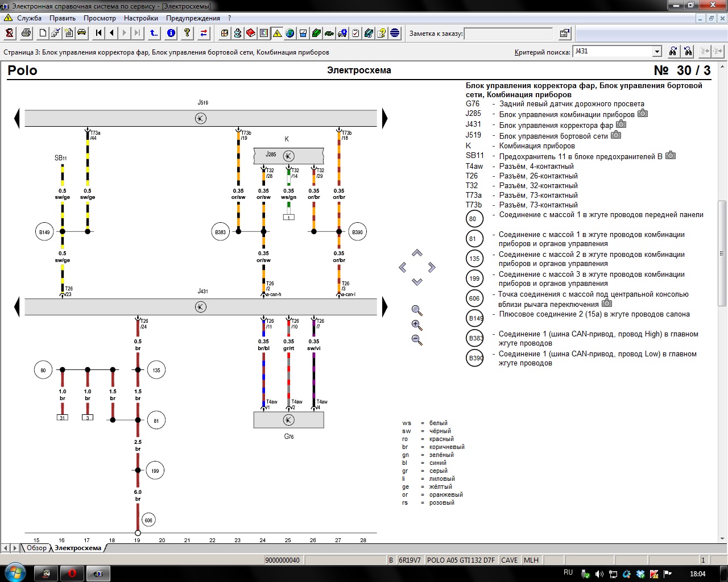Expand the Критерий поиска dropdown arrow
This screenshot has height=582, width=728.
(x=657, y=52)
